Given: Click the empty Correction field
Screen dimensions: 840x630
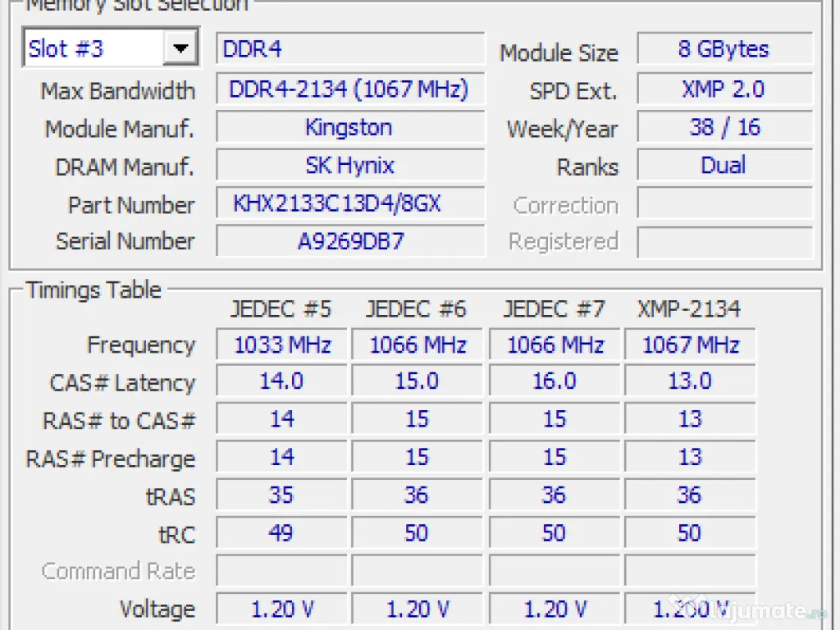Looking at the screenshot, I should click(x=724, y=203).
